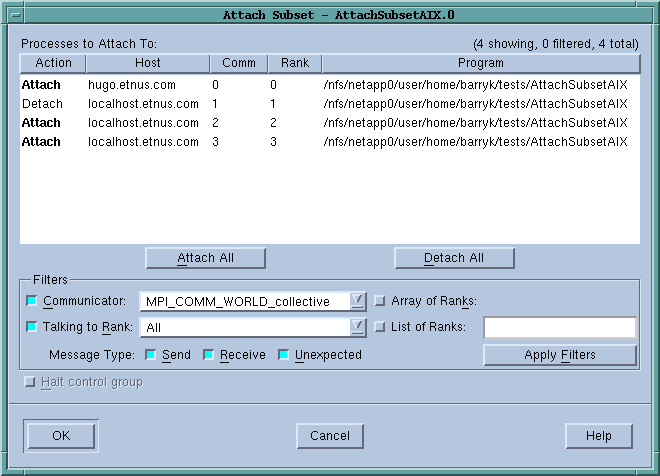
Task: Uncheck the Receive message type
Action: pyautogui.click(x=209, y=355)
